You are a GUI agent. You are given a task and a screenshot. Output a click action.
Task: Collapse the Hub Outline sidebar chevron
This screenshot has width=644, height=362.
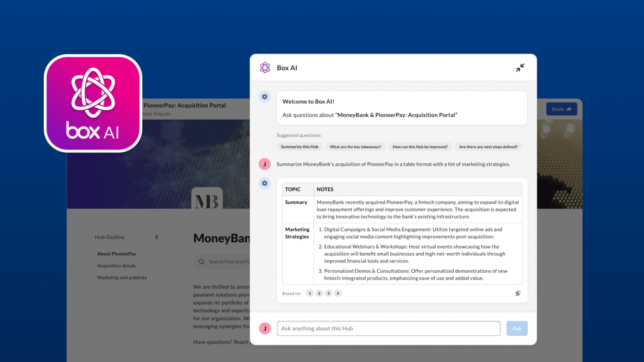tap(157, 237)
